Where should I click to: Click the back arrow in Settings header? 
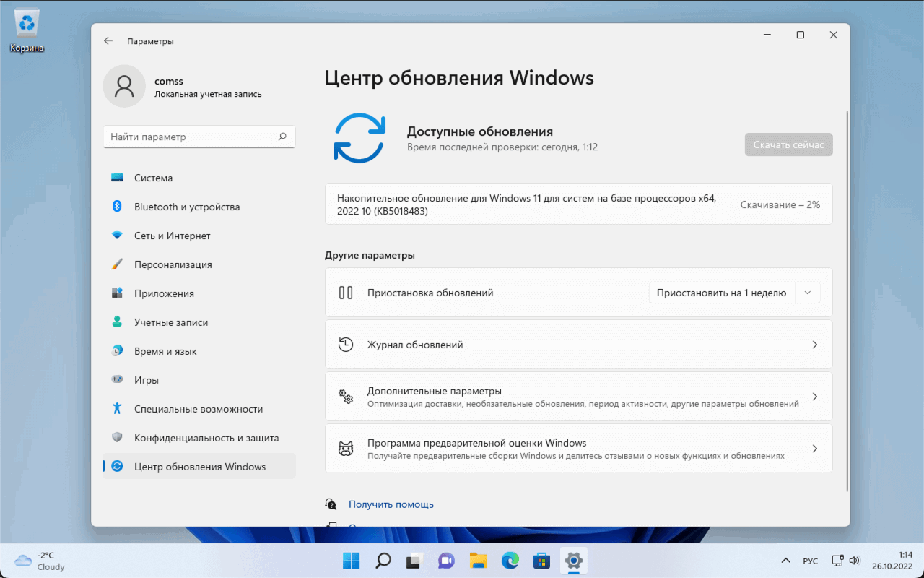[108, 41]
